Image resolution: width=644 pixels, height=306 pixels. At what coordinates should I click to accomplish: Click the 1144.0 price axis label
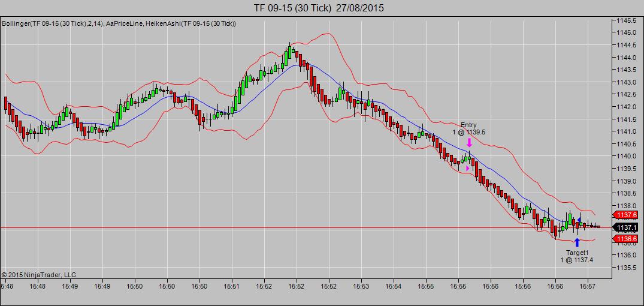click(627, 57)
